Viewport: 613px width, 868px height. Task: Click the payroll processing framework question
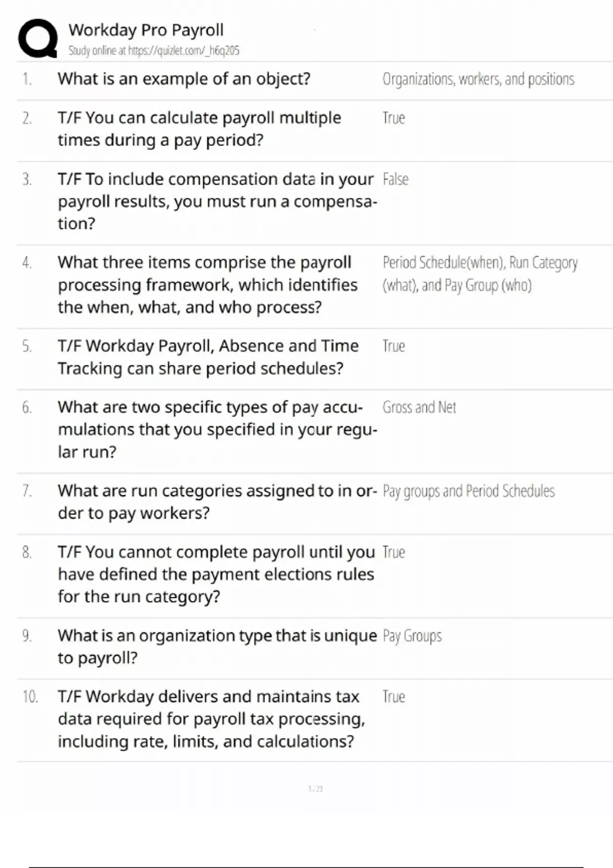(x=207, y=284)
